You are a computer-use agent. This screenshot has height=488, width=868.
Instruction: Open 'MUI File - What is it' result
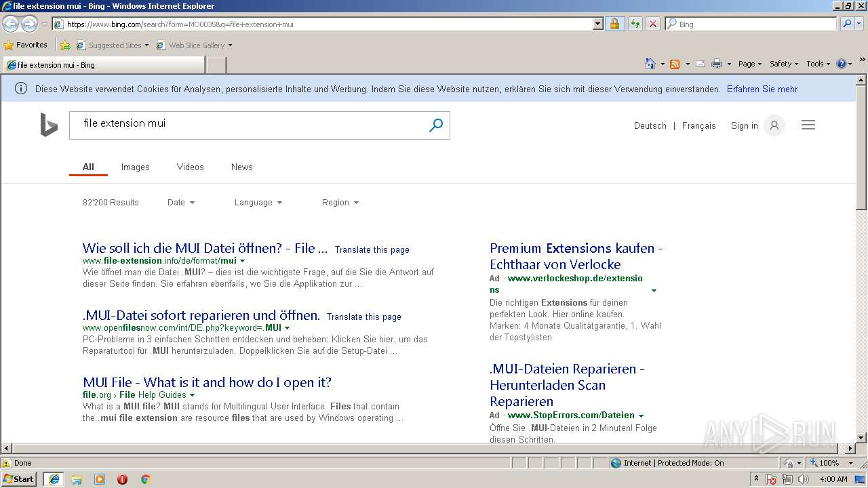pos(208,382)
